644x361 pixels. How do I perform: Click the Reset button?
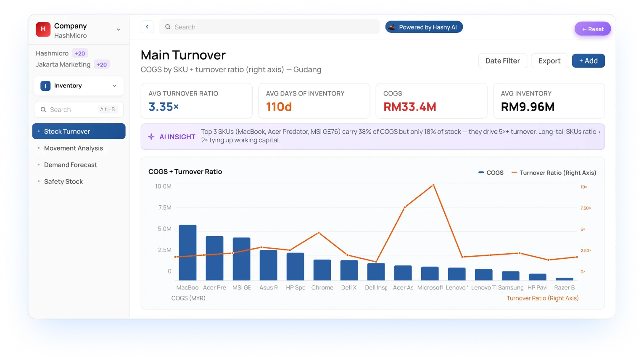coord(593,29)
